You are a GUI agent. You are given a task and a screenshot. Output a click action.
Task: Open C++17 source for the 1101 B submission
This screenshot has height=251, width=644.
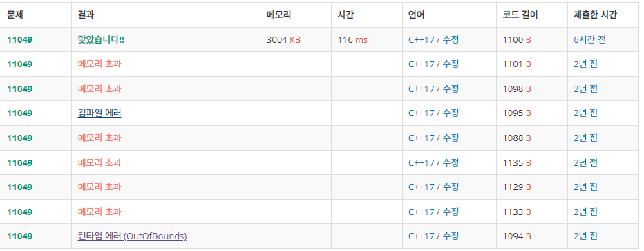[x=422, y=64]
